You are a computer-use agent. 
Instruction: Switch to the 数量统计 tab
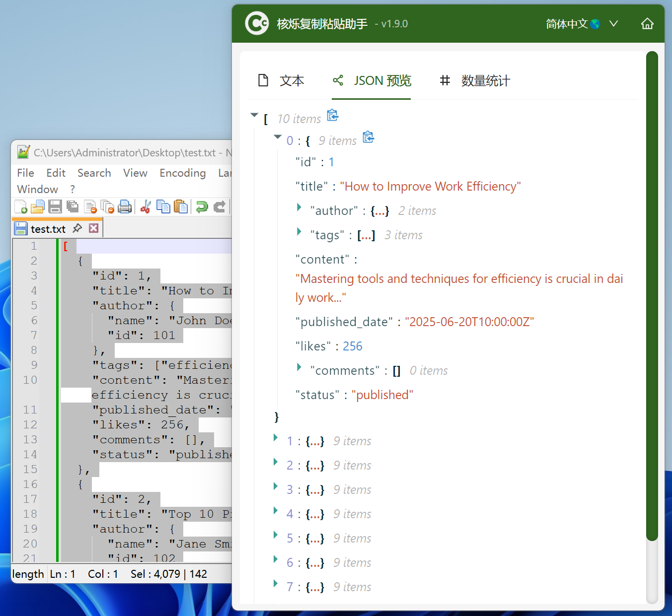point(475,80)
